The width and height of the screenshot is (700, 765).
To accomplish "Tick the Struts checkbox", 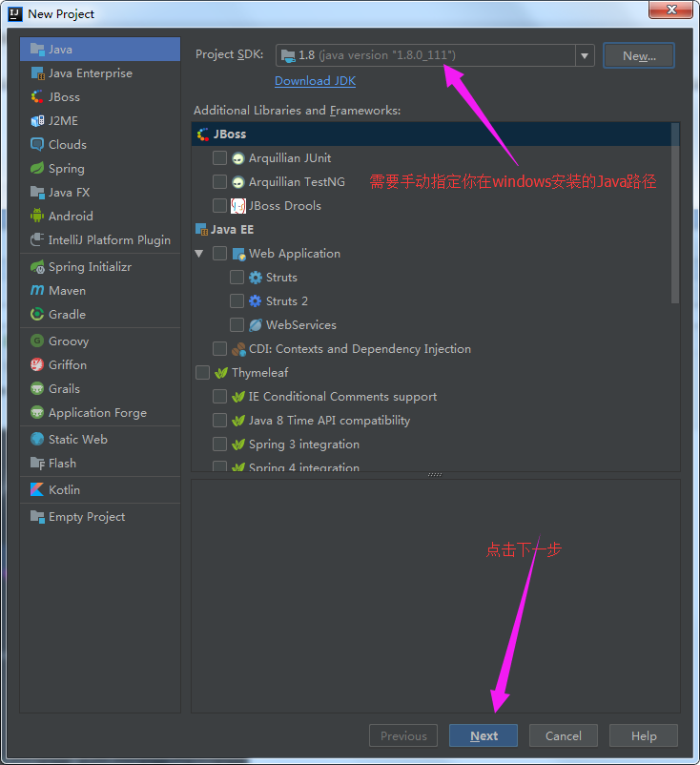I will (237, 278).
